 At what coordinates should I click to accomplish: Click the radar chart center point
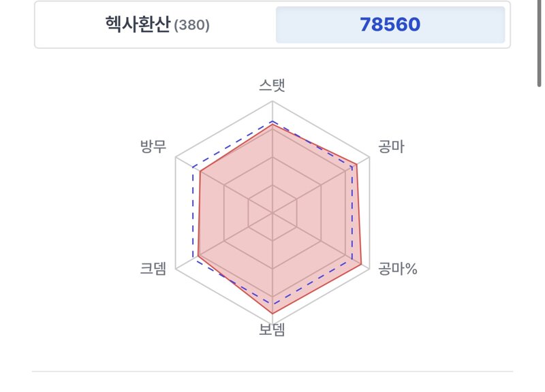pos(272,212)
